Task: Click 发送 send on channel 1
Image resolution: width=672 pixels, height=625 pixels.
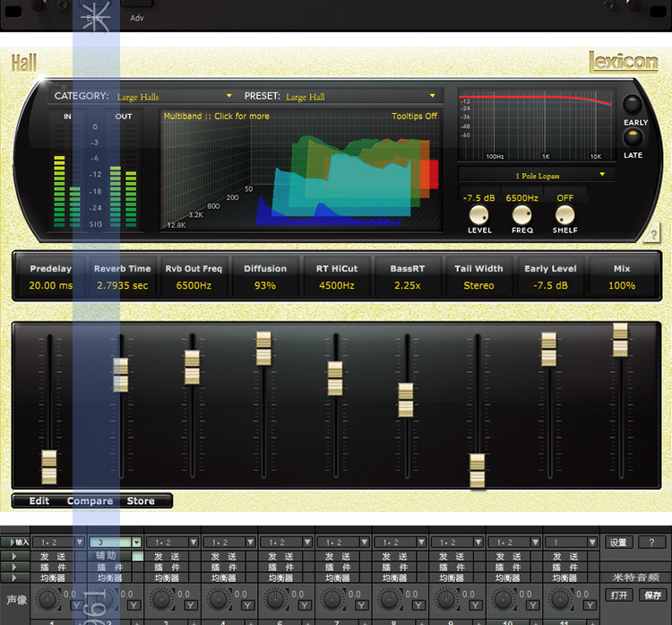Action: (53, 556)
